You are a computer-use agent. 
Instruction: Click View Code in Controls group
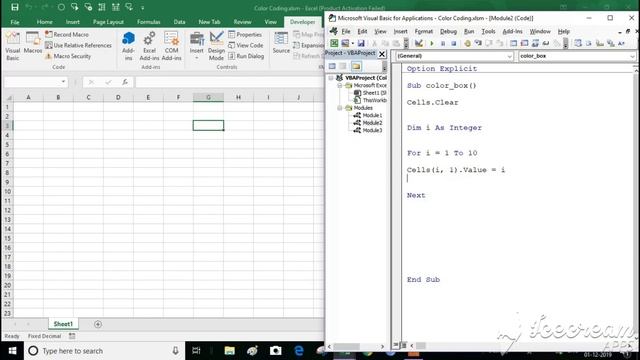(246, 45)
